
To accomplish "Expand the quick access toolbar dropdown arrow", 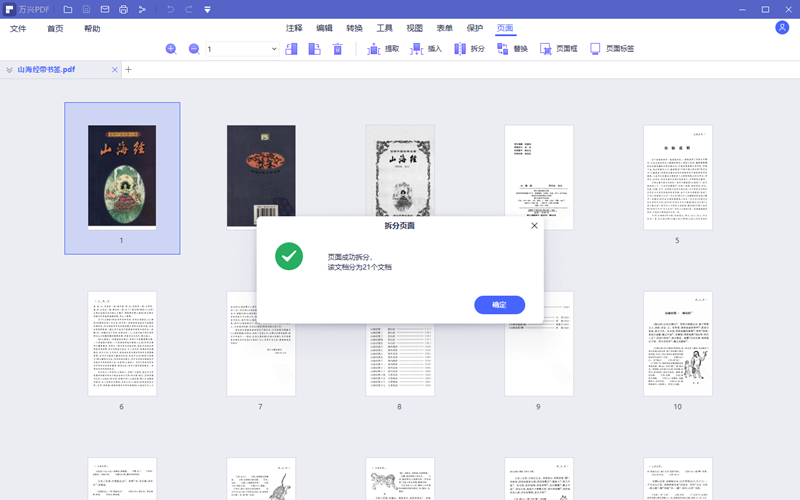I will point(207,9).
